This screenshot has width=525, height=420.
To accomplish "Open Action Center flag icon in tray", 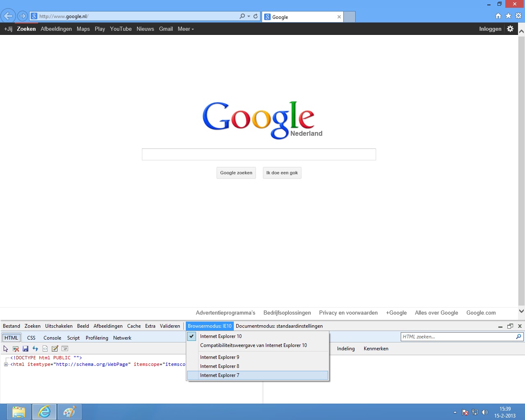I will click(465, 412).
